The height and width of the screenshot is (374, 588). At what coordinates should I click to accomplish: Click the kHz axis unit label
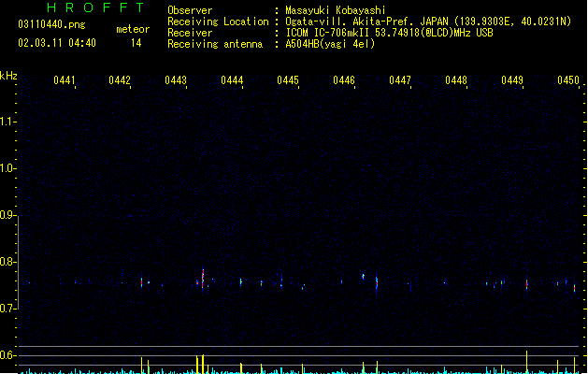click(8, 76)
